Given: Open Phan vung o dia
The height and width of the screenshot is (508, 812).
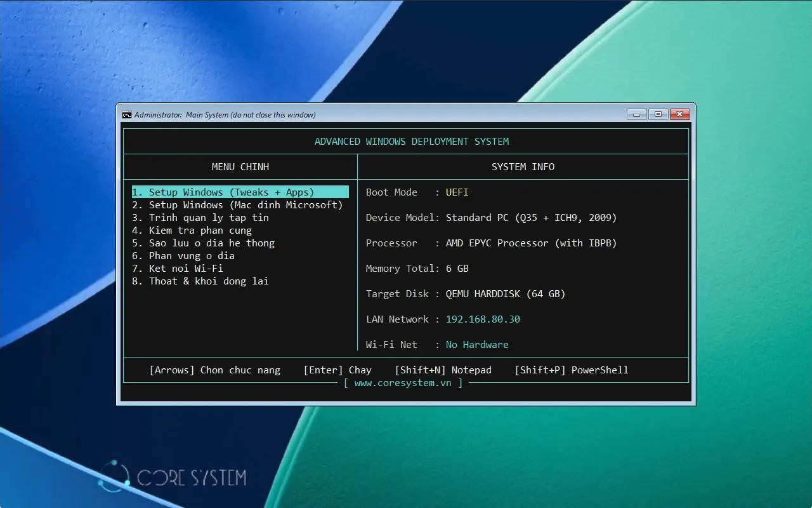Looking at the screenshot, I should click(x=183, y=255).
